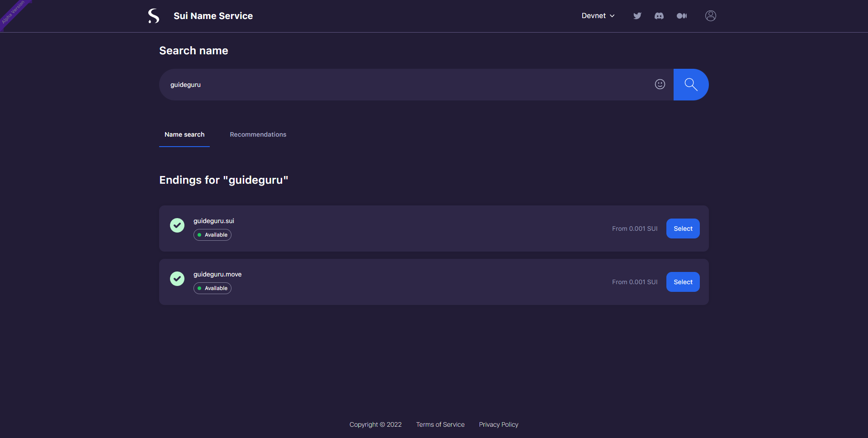Switch to the Name search tab

coord(184,134)
